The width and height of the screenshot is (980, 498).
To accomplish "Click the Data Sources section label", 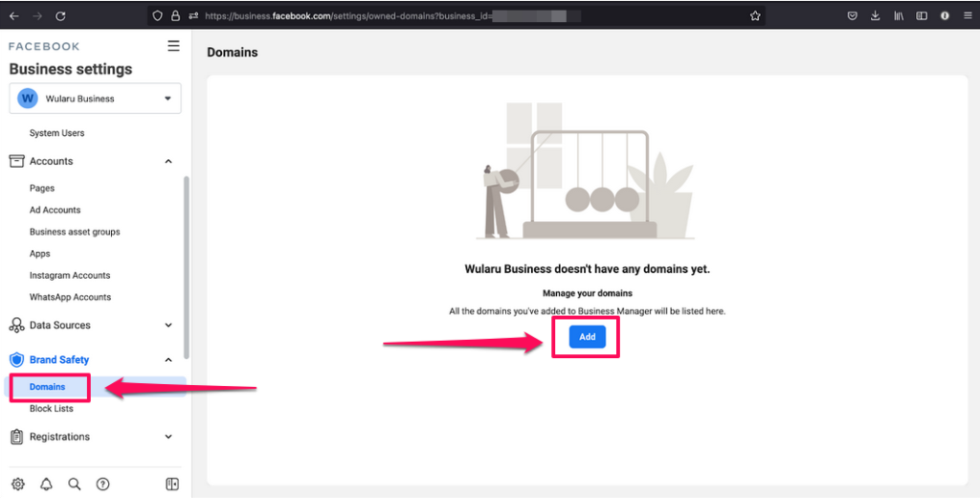I will [x=60, y=326].
